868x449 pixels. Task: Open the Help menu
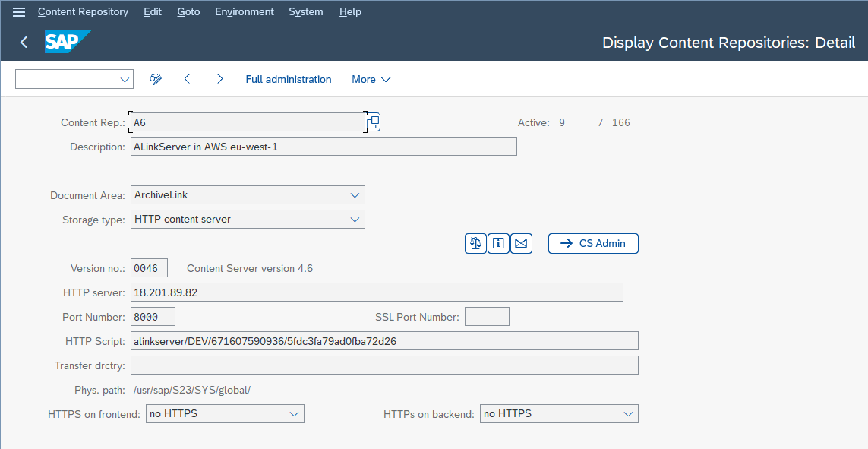coord(350,11)
